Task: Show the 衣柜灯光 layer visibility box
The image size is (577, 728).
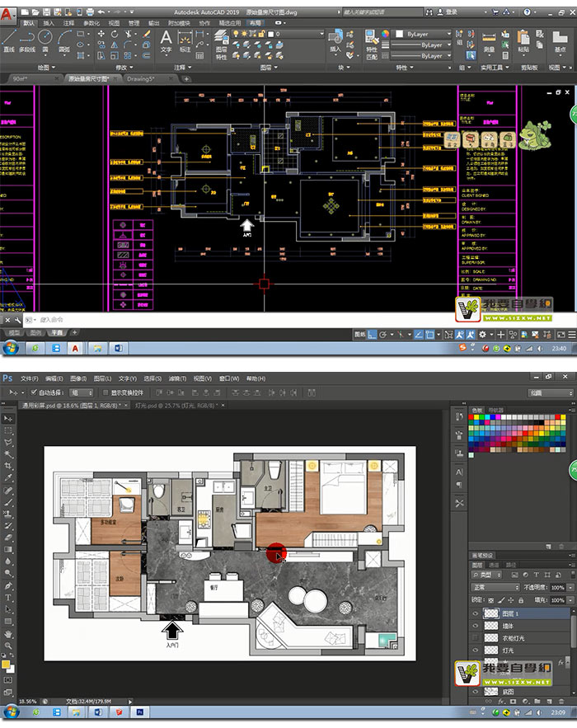Action: 476,638
